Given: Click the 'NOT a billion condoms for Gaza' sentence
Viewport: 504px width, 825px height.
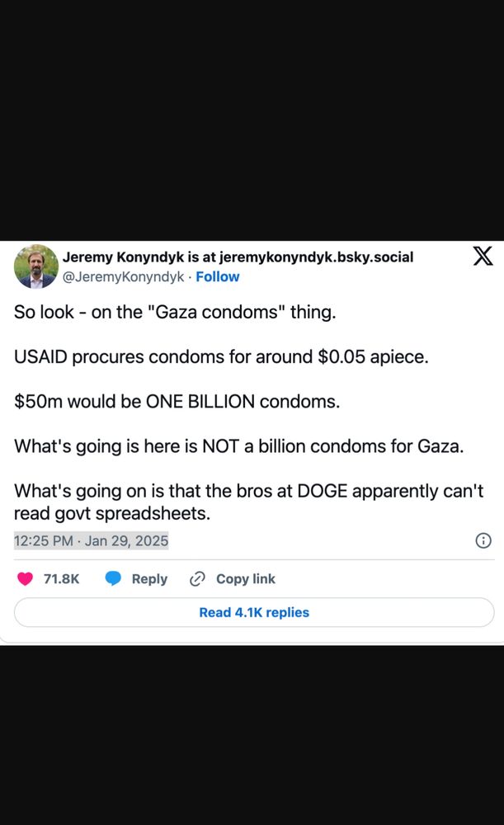Looking at the screenshot, I should pos(239,446).
